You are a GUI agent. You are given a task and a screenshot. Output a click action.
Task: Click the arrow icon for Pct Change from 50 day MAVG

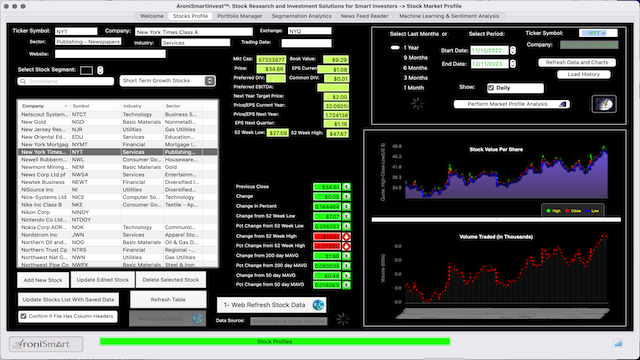(346, 285)
